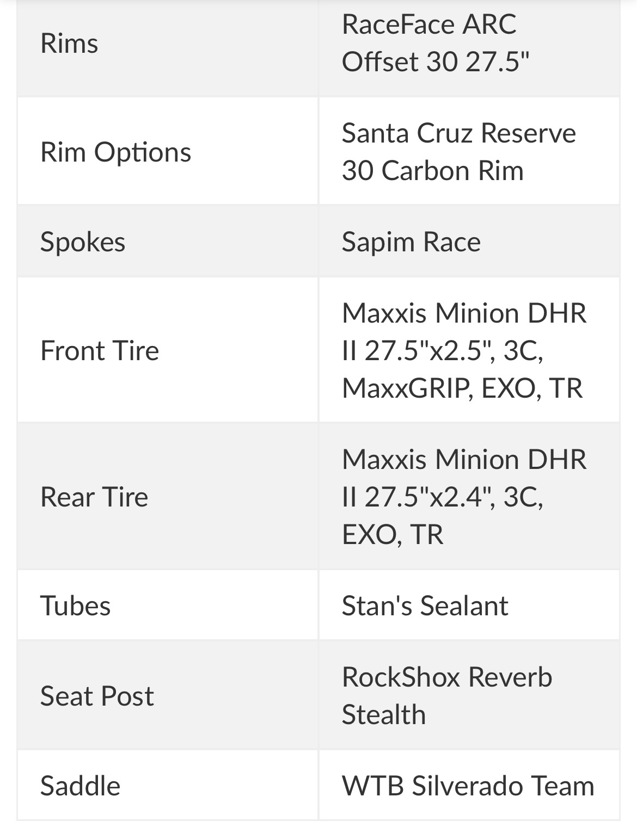Click the Rear Tire label
This screenshot has height=840, width=637.
coord(94,497)
